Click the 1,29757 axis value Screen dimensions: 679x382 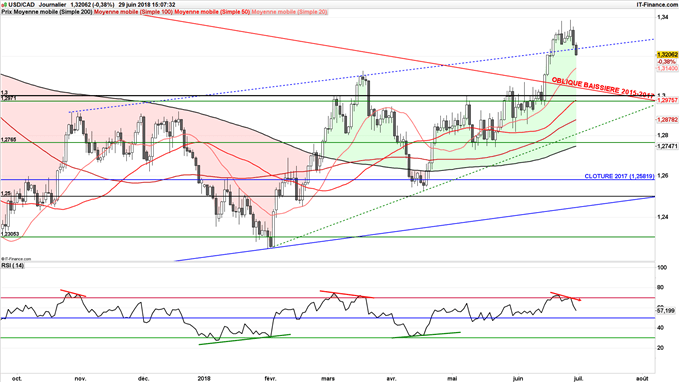(x=667, y=100)
